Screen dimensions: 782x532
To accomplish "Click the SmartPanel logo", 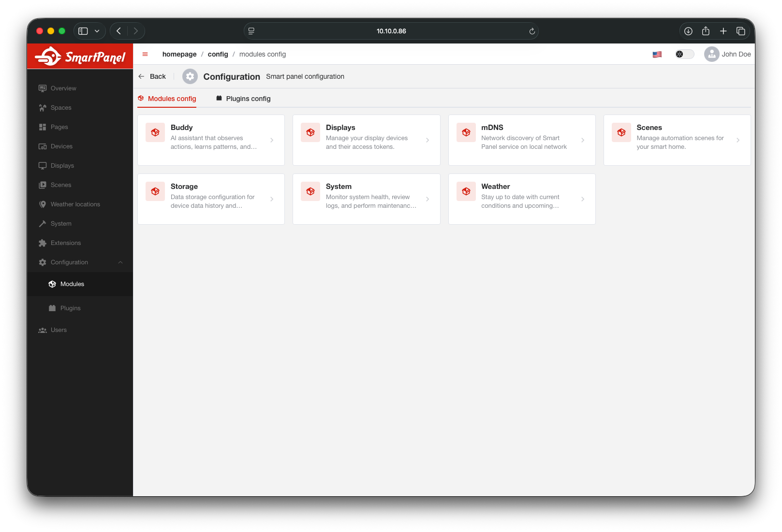I will point(80,56).
